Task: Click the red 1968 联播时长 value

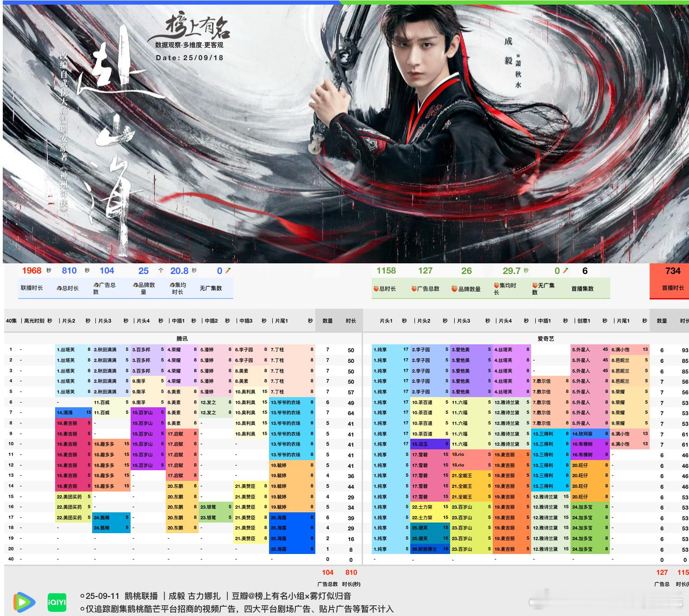Action: 31,271
